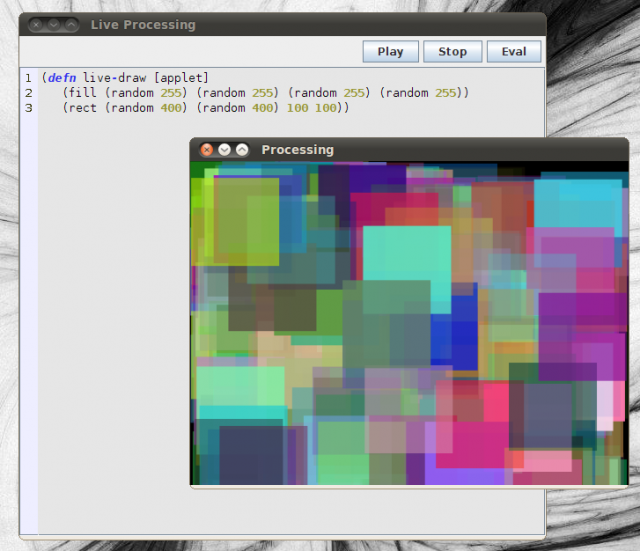This screenshot has height=551, width=640.
Task: Focus the Processing window via its title
Action: coord(297,150)
